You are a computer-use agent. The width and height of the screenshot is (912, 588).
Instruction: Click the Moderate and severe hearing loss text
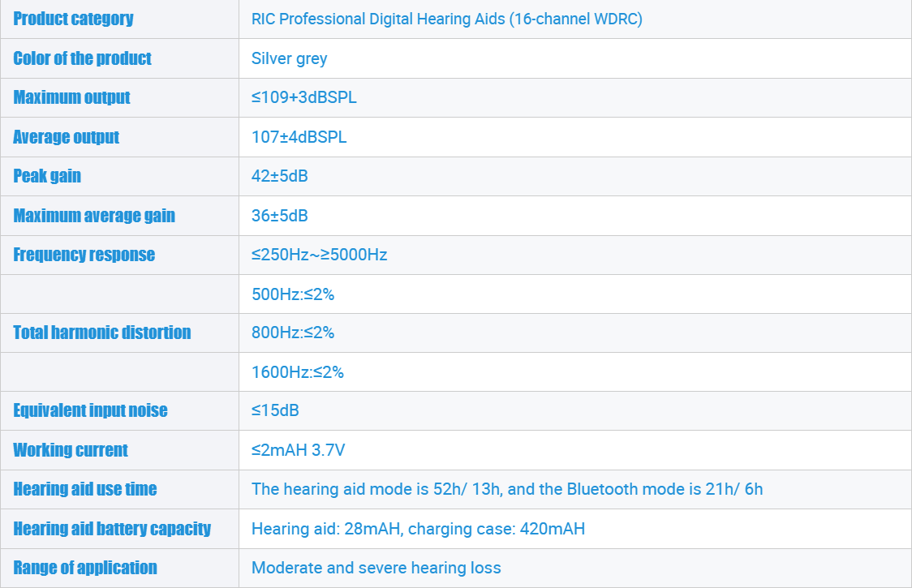click(376, 568)
